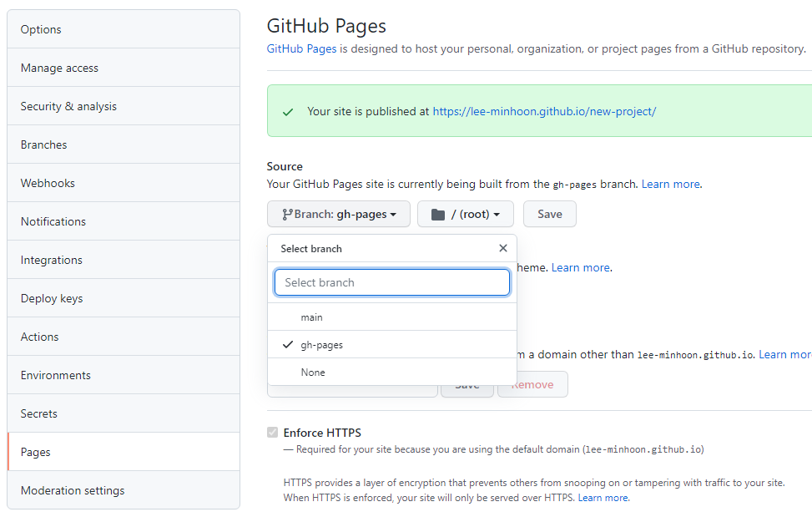Open the GitHub Pages documentation link
The width and height of the screenshot is (812, 517).
coord(301,48)
